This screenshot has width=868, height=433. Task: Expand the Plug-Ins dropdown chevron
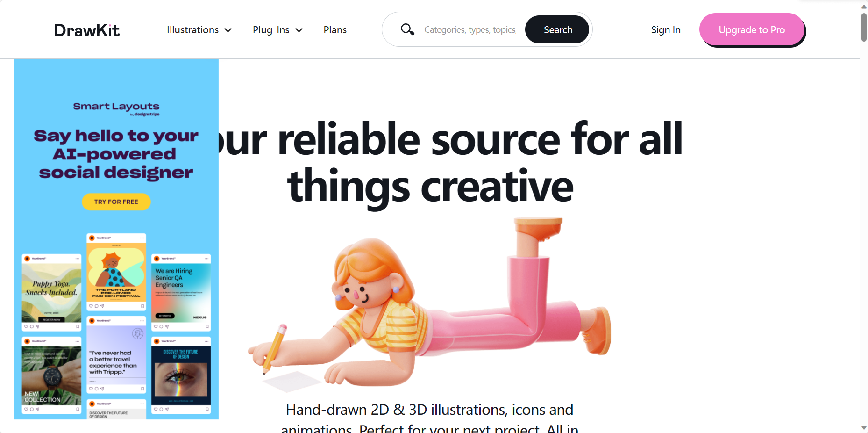click(299, 30)
